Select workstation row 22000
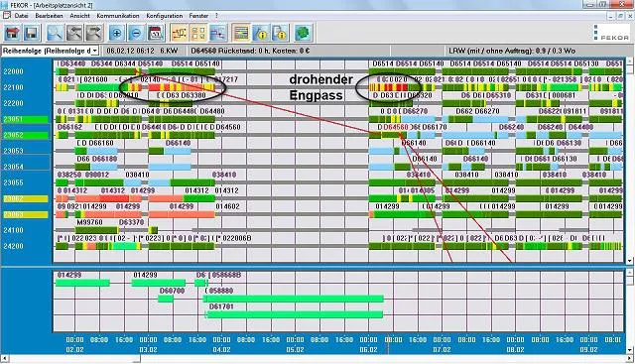 coord(13,71)
